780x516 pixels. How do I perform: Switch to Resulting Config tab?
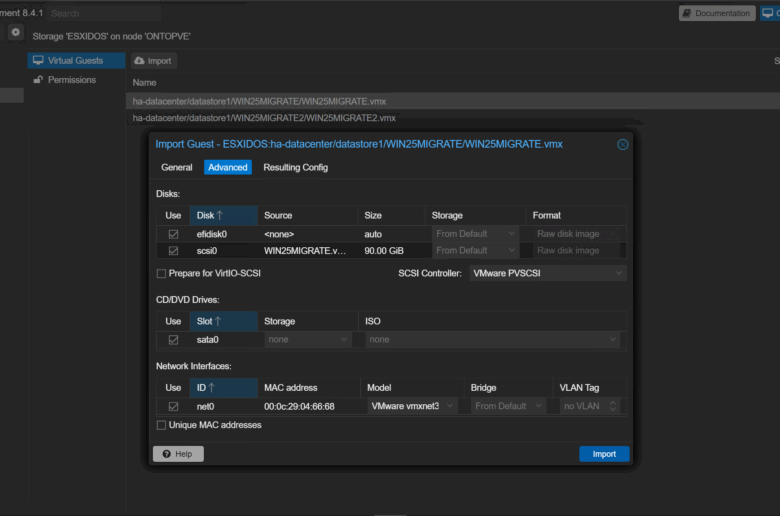point(295,168)
